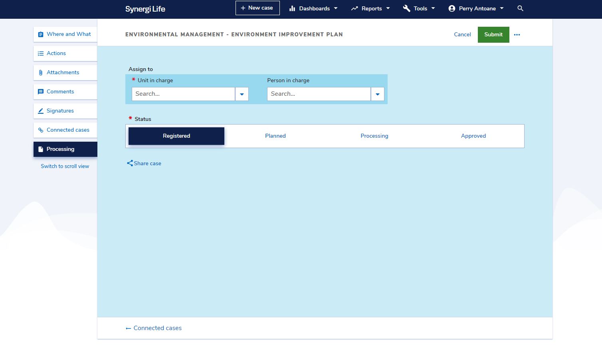Open the Tools menu
The height and width of the screenshot is (364, 602).
click(x=418, y=8)
